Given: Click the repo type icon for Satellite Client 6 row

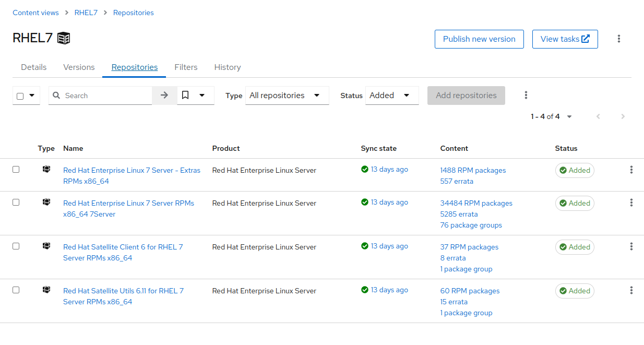Looking at the screenshot, I should click(46, 246).
